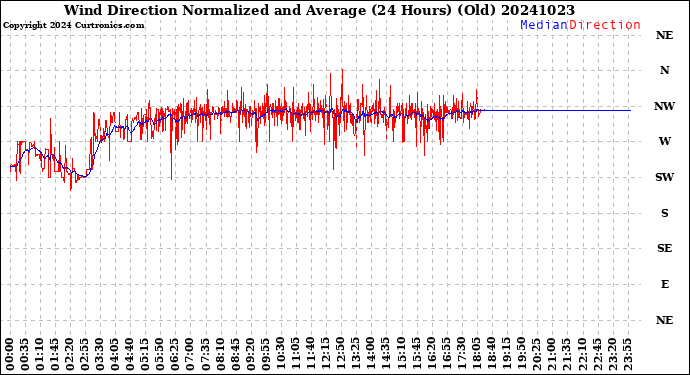Click the '09:20' time axis label

click(251, 354)
